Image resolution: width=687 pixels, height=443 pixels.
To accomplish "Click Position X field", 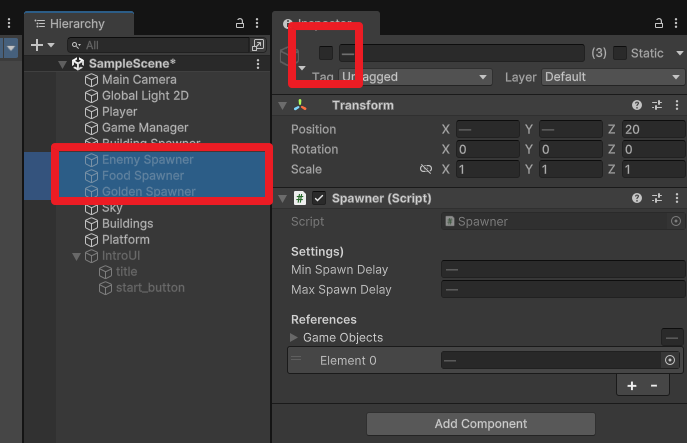I will (488, 129).
